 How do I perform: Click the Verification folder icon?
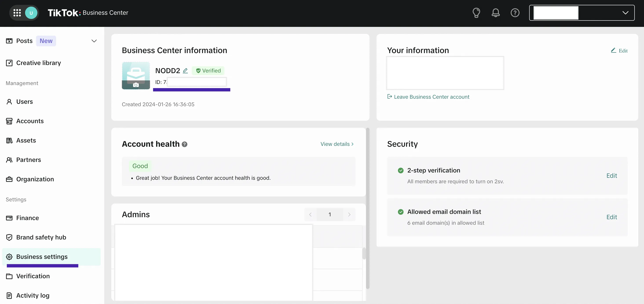tap(9, 276)
